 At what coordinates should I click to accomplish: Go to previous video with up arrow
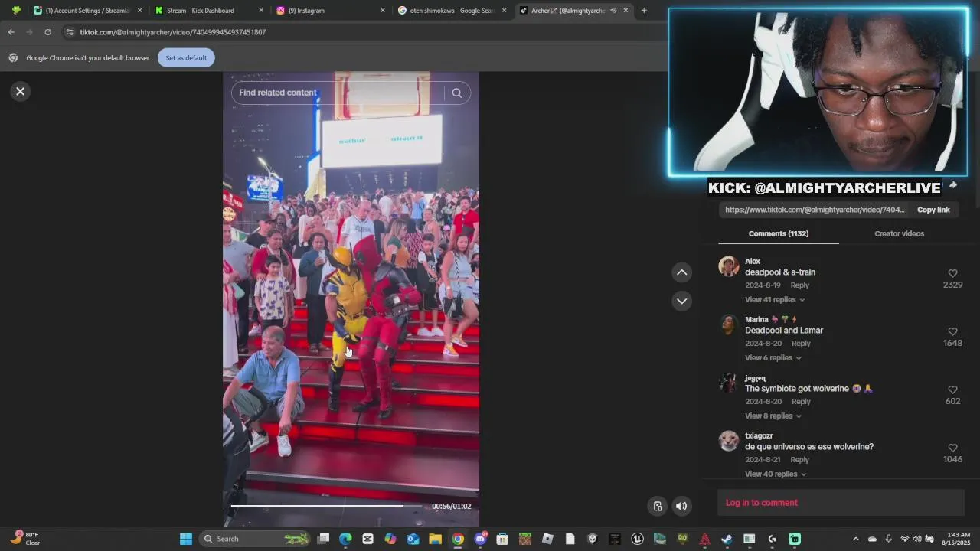[x=681, y=272]
